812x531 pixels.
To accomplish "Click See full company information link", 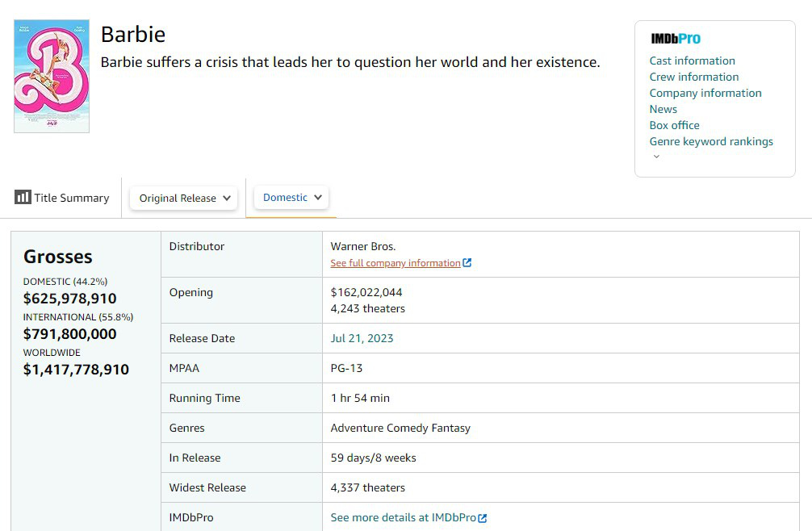I will 396,263.
